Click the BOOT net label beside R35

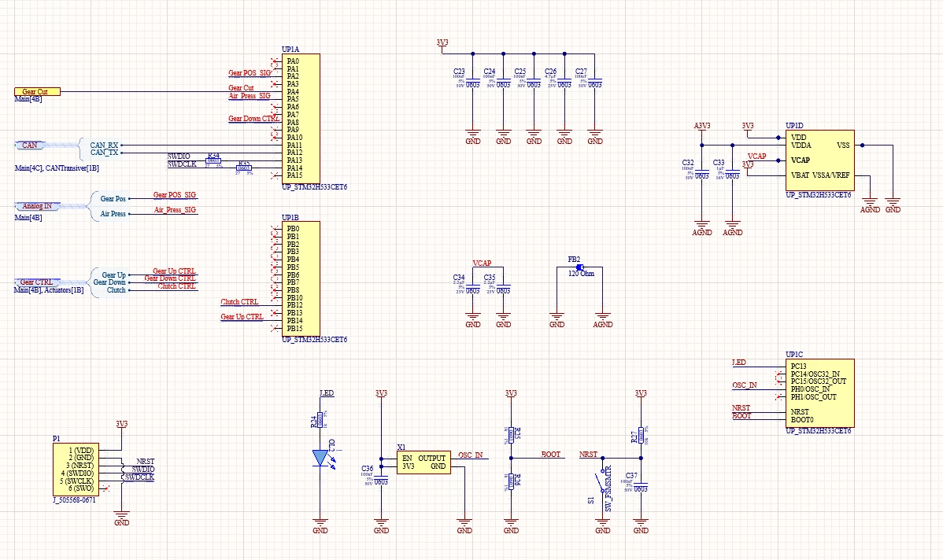tap(551, 455)
